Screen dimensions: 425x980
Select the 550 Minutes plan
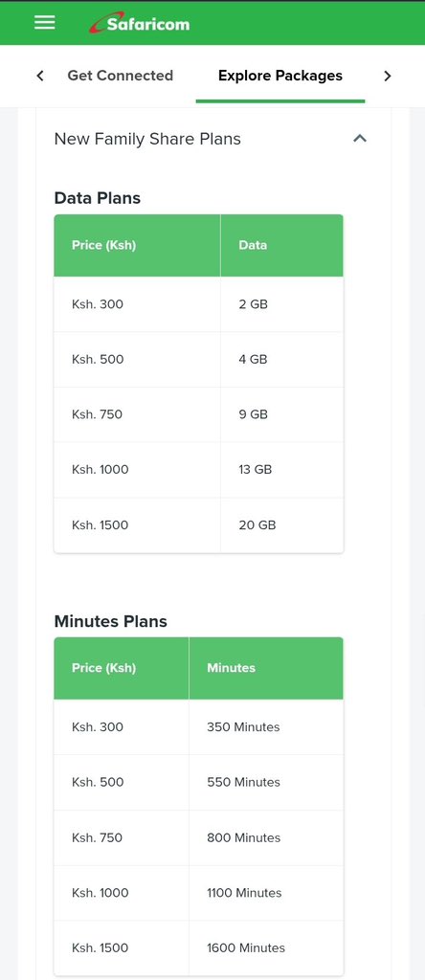point(199,782)
